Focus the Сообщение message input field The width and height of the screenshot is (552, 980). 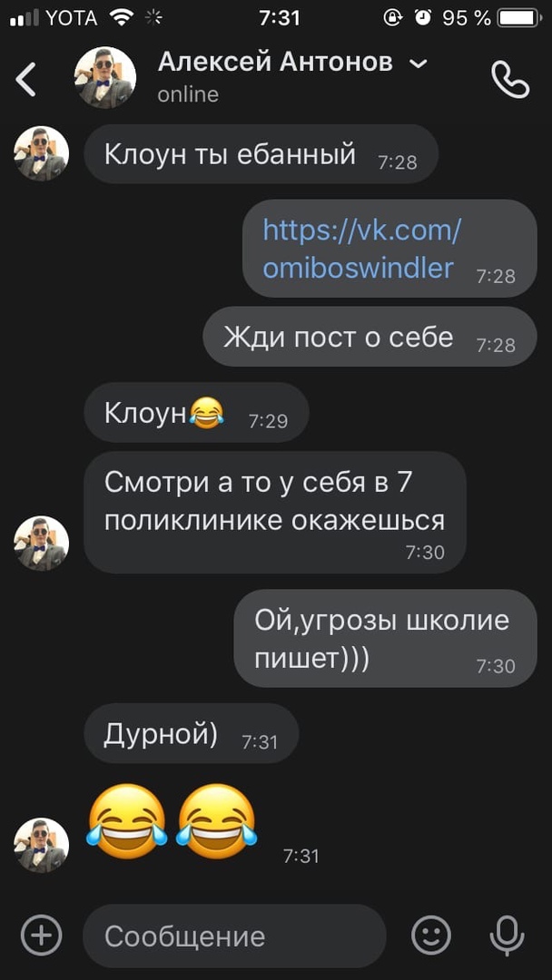[x=234, y=936]
